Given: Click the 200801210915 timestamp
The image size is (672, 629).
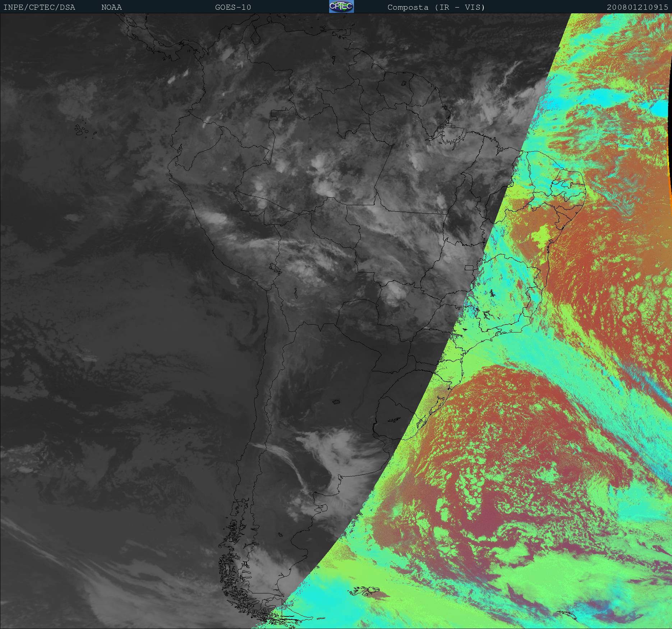Looking at the screenshot, I should click(637, 7).
